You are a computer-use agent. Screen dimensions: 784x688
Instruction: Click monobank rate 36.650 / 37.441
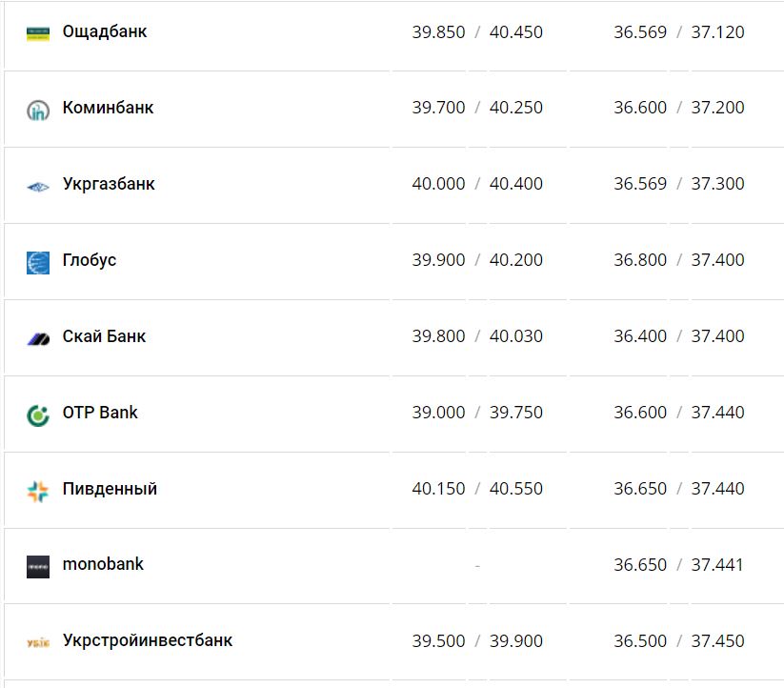[678, 565]
